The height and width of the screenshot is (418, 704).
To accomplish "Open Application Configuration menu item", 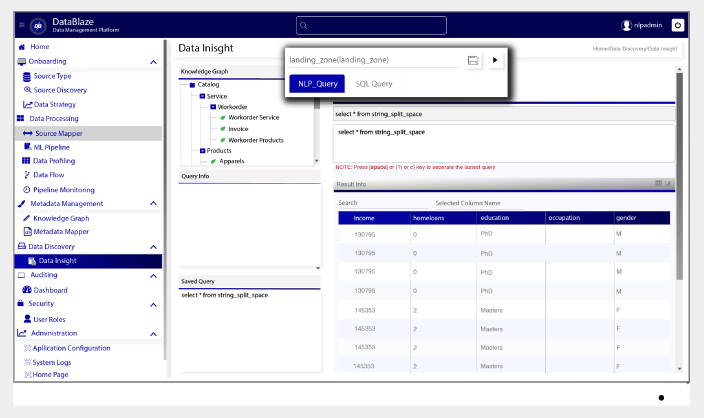I will pyautogui.click(x=71, y=348).
